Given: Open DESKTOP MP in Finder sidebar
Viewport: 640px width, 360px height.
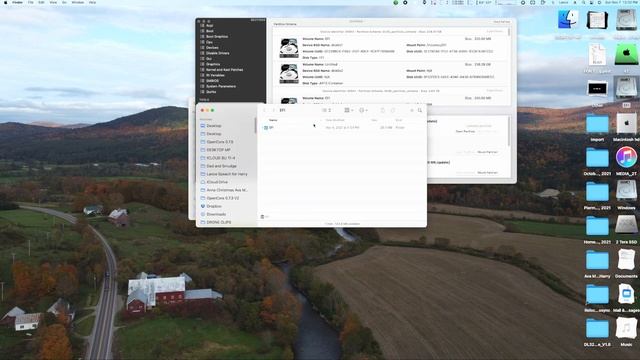Looking at the screenshot, I should tap(218, 150).
